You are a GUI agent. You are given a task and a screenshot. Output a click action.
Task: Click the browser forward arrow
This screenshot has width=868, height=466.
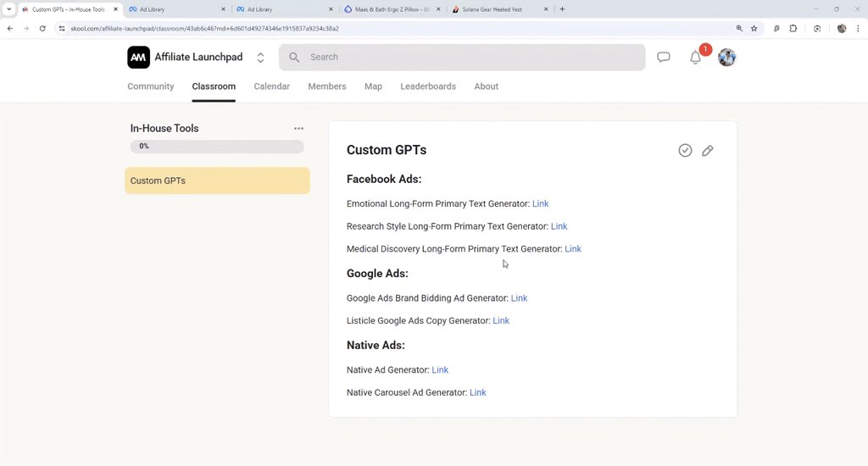(x=26, y=28)
